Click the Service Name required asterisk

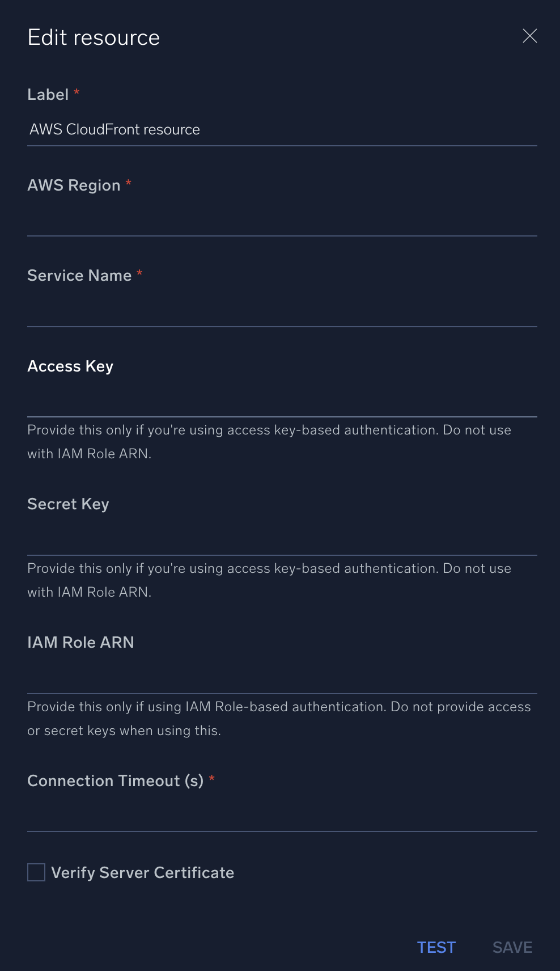click(140, 273)
